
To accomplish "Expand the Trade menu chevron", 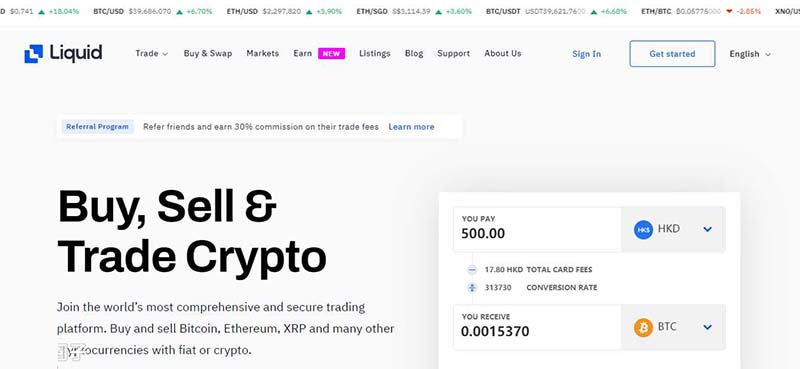I will [x=165, y=54].
